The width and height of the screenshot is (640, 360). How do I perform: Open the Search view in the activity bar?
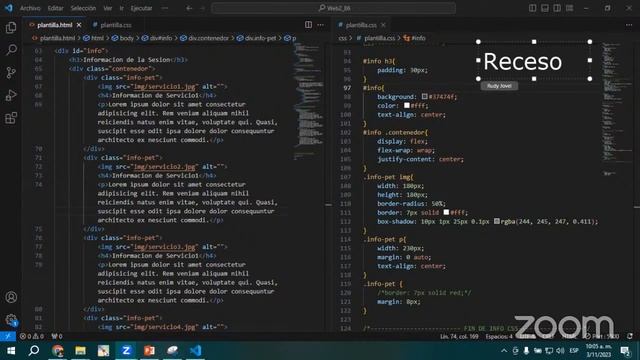(x=11, y=50)
